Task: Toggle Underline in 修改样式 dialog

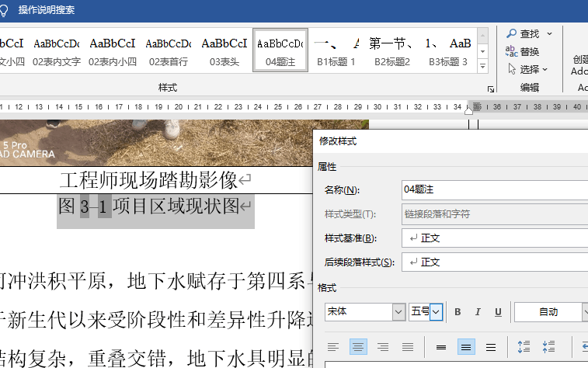Action: [x=498, y=312]
